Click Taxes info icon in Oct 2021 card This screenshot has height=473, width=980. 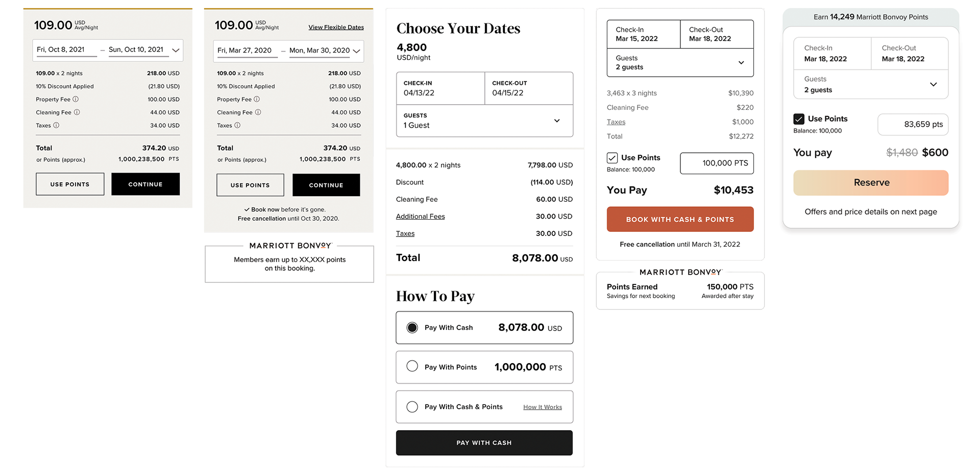click(x=56, y=125)
